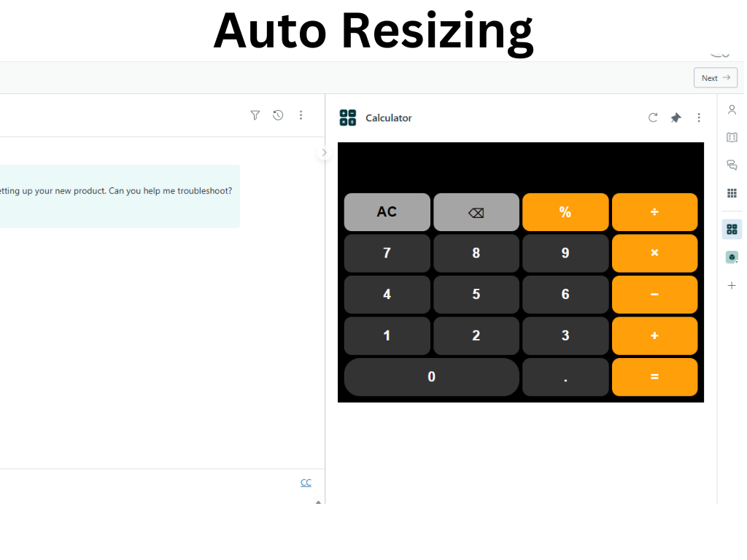
Task: Open the contact details sidebar icon
Action: (x=732, y=109)
